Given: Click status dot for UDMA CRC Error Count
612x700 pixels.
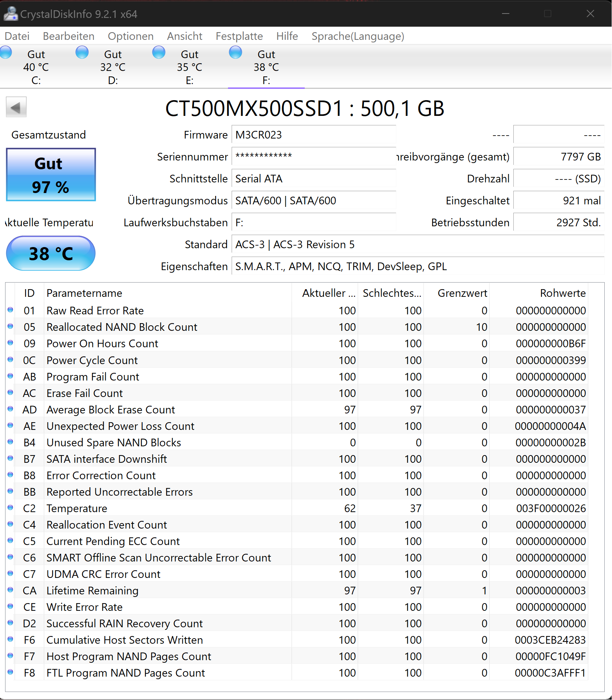Looking at the screenshot, I should pyautogui.click(x=10, y=574).
